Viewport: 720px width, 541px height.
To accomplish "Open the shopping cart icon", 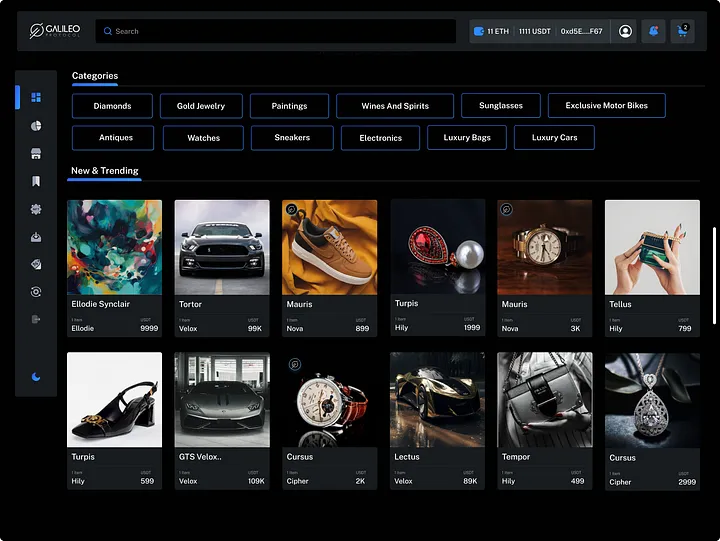I will [682, 31].
